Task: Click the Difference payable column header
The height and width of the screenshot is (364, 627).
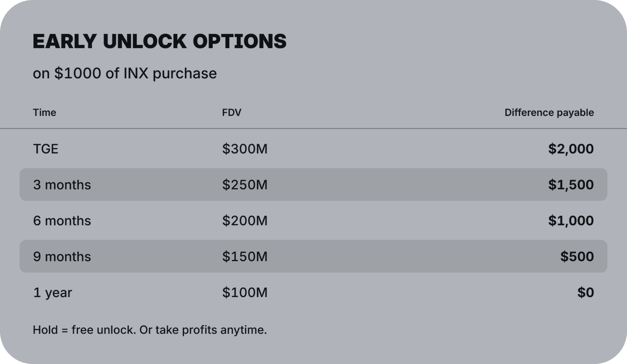Action: click(x=549, y=112)
